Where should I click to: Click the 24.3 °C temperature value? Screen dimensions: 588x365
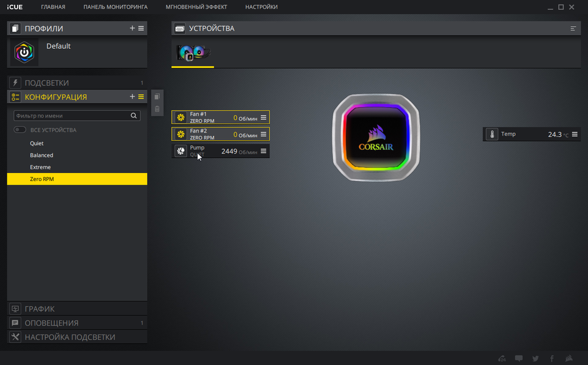558,135
